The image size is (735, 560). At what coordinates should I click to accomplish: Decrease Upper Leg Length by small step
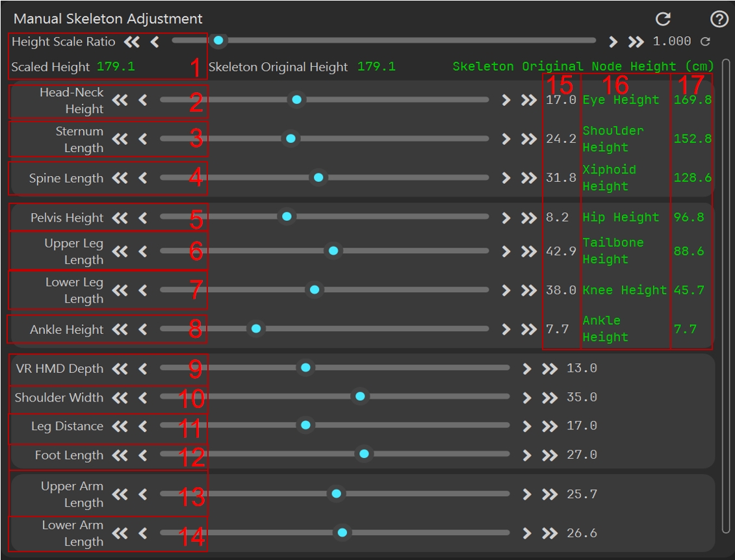[143, 251]
